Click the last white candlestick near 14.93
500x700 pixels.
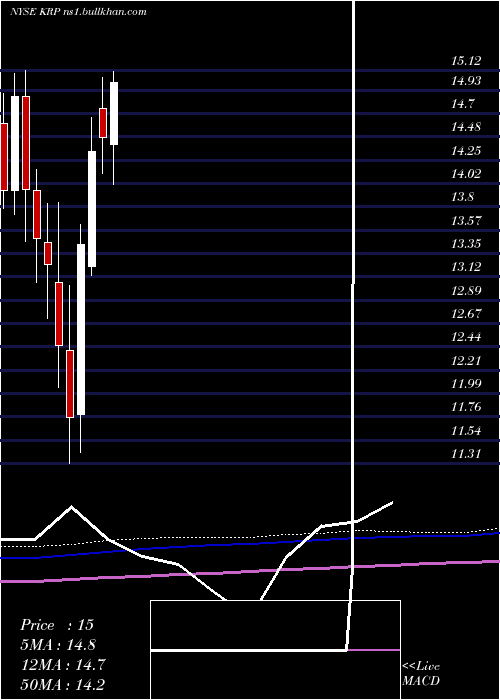coord(114,113)
